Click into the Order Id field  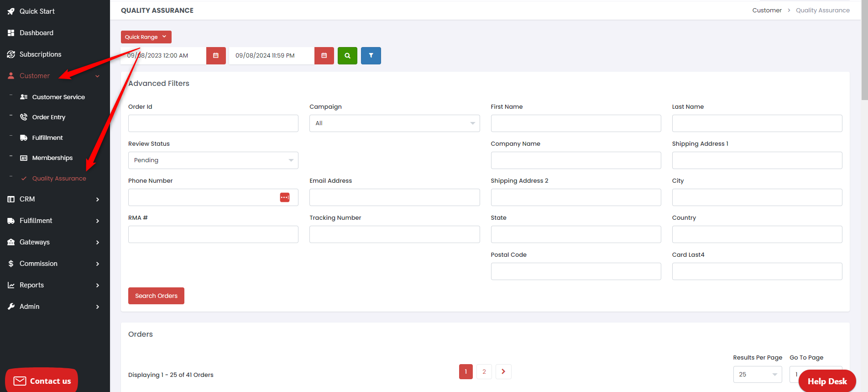pos(213,123)
